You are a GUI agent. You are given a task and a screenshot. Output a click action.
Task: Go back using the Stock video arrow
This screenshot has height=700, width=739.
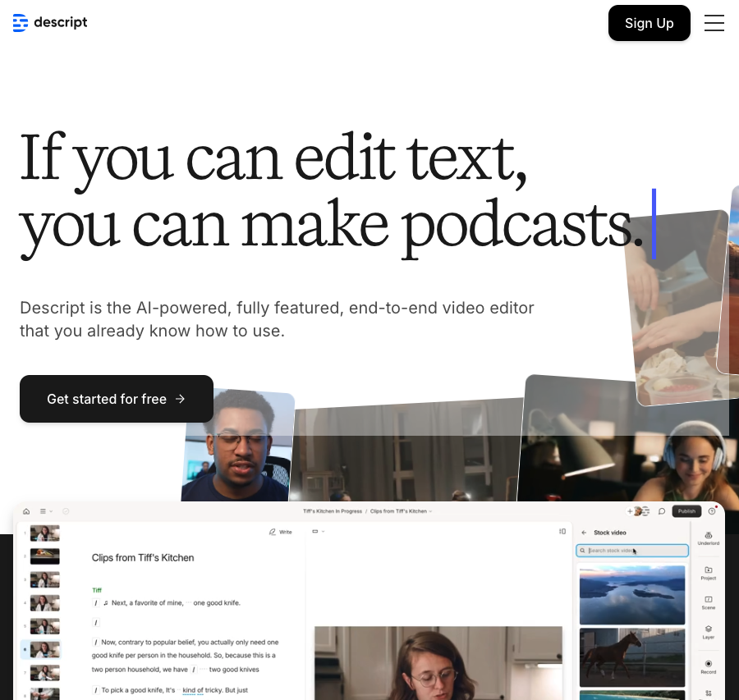[584, 533]
